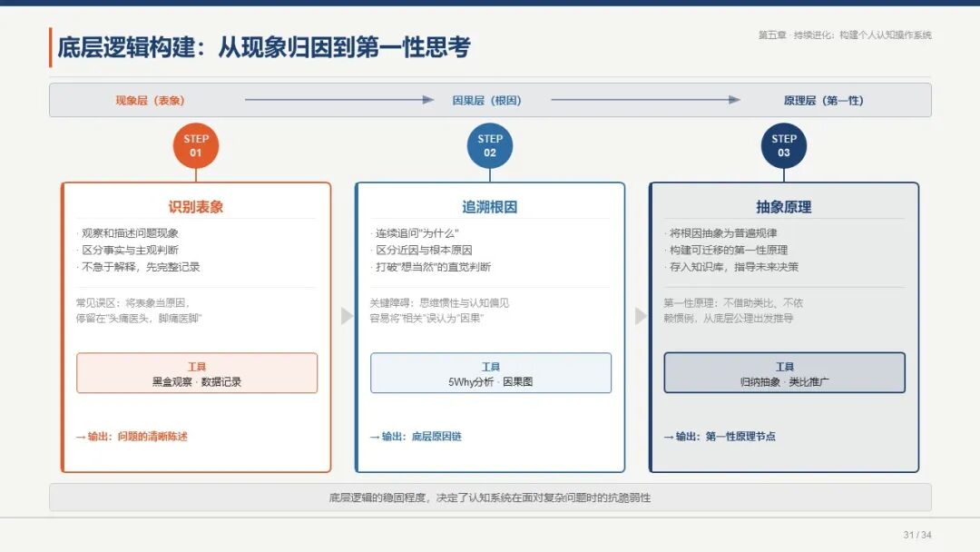The height and width of the screenshot is (552, 980).
Task: Click the slide title 底层逻辑构建
Action: [x=126, y=47]
